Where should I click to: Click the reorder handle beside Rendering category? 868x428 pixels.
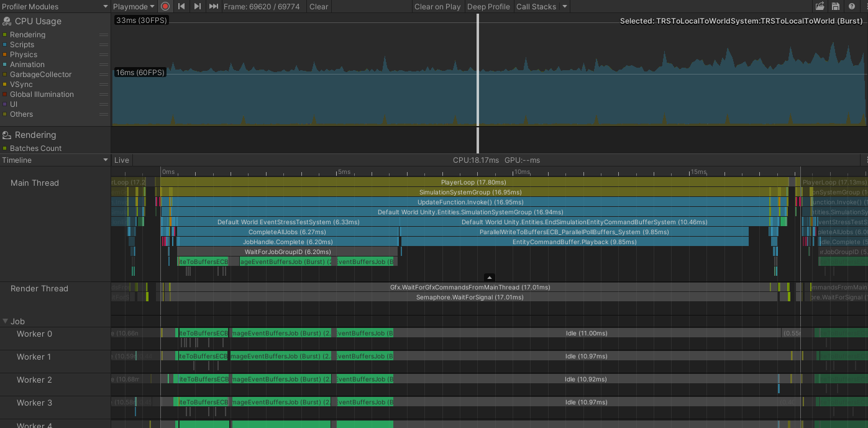(104, 35)
